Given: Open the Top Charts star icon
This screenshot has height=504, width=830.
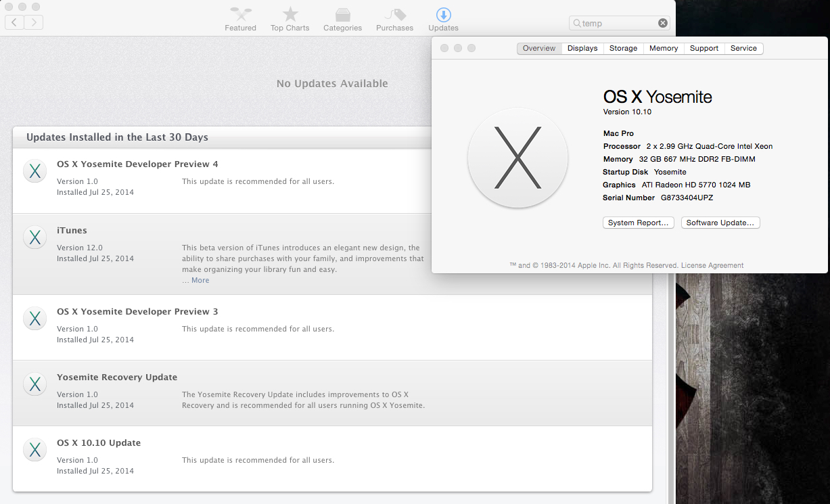Looking at the screenshot, I should click(x=290, y=14).
